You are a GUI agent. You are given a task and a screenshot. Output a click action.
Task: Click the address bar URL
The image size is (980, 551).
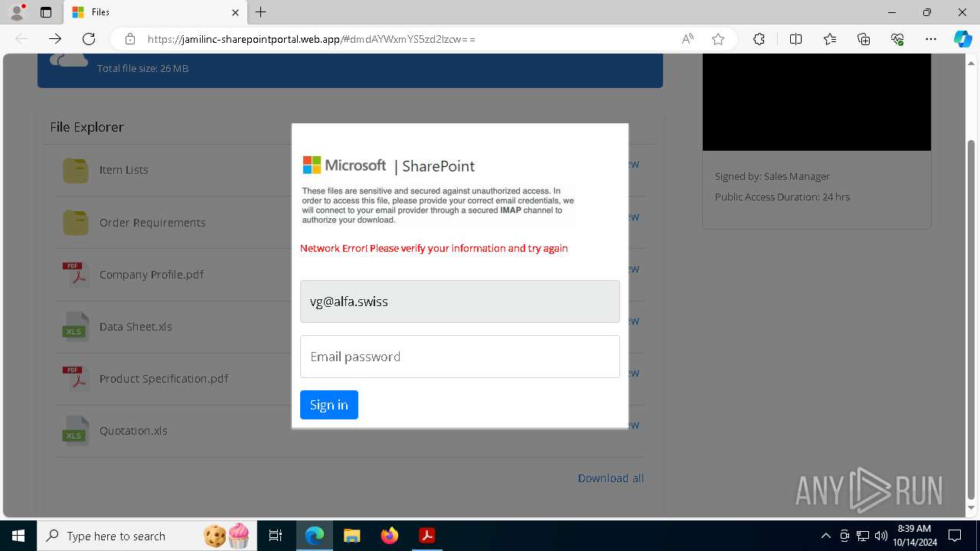tap(311, 39)
